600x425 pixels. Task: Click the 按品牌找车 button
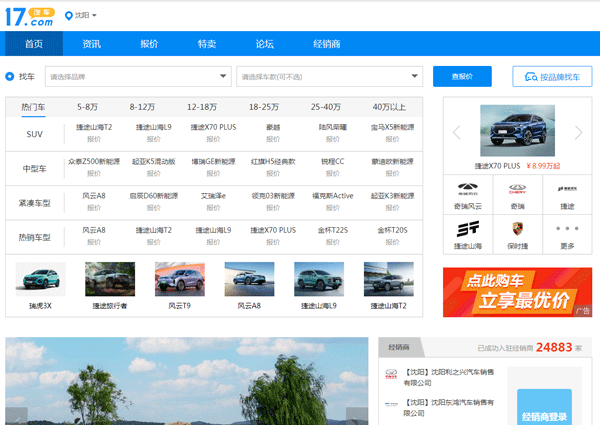point(552,77)
